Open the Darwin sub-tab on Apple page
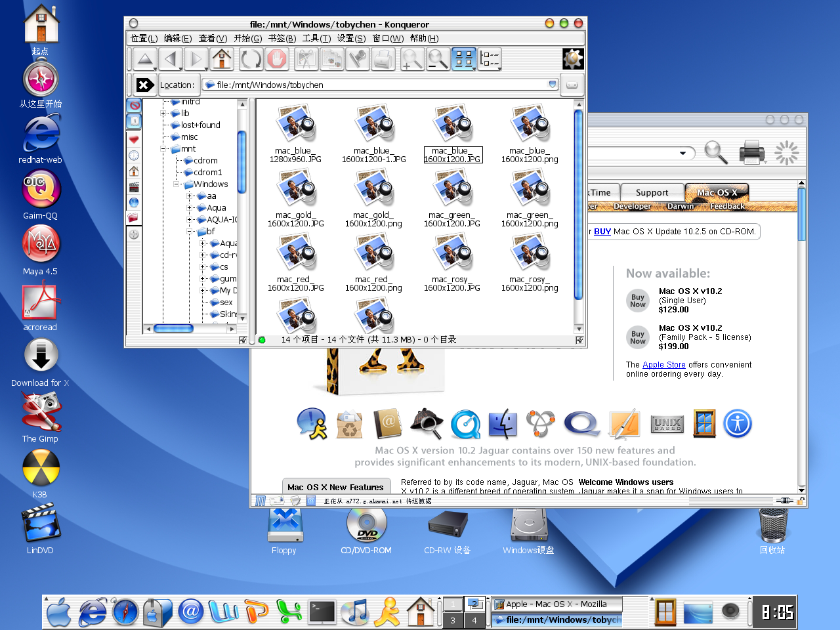The image size is (840, 630). point(681,206)
